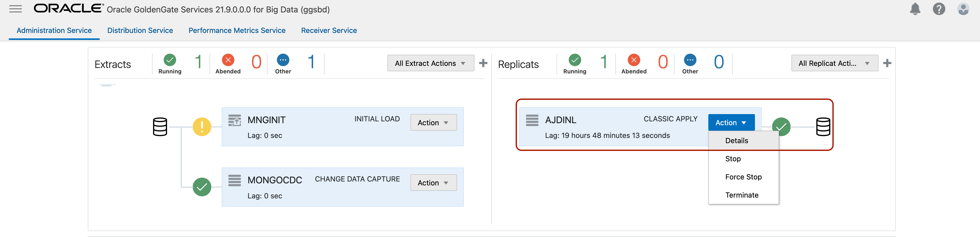Switch to the Distribution Service tab
The image size is (980, 237).
point(140,31)
